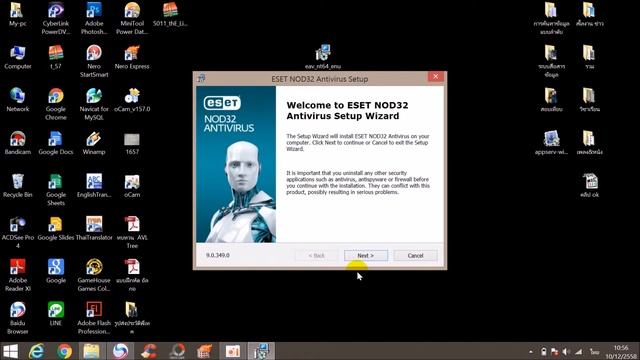Select Google Sheets desktop icon
Viewport: 640px width, 360px height.
pyautogui.click(x=56, y=190)
